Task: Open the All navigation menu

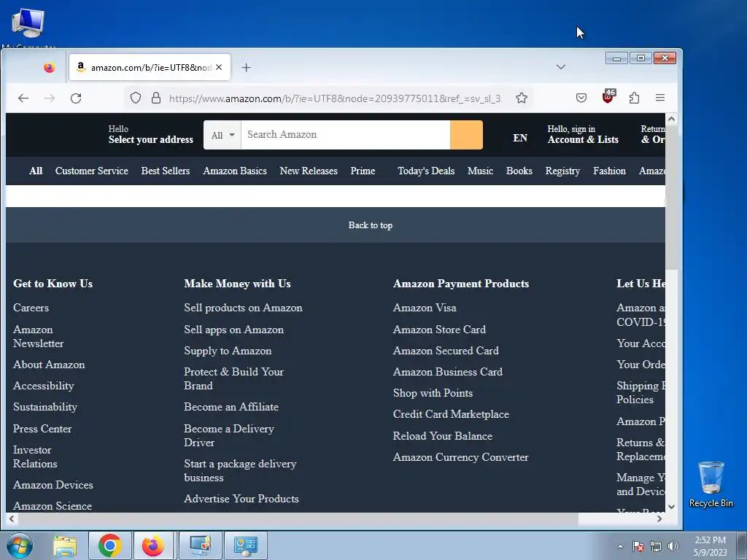Action: pos(36,171)
